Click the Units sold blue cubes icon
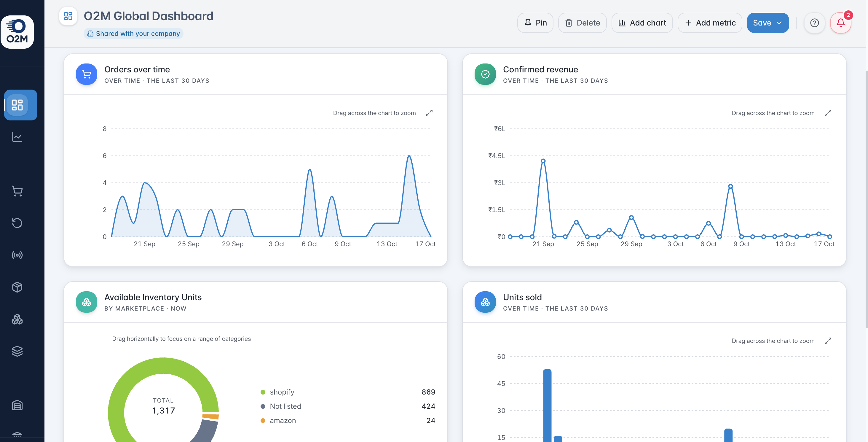The image size is (868, 442). 485,302
